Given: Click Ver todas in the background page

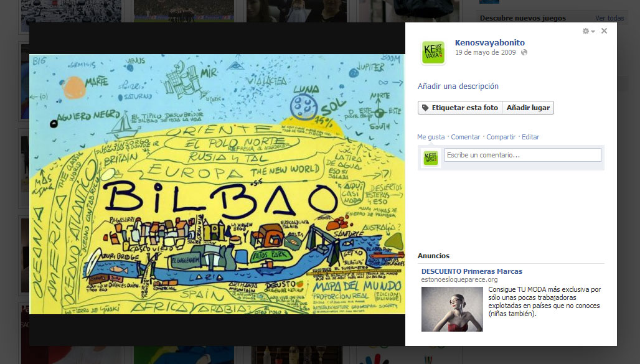Looking at the screenshot, I should tap(609, 18).
